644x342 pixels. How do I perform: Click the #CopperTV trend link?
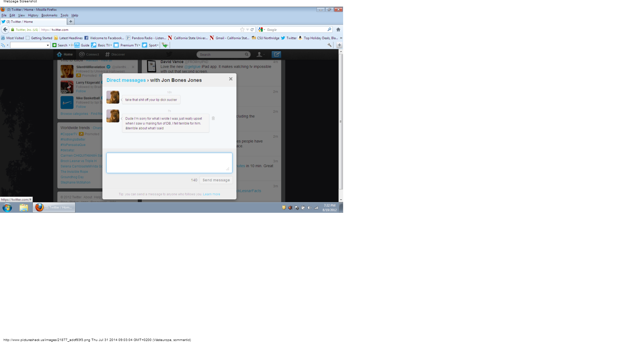[x=69, y=134]
